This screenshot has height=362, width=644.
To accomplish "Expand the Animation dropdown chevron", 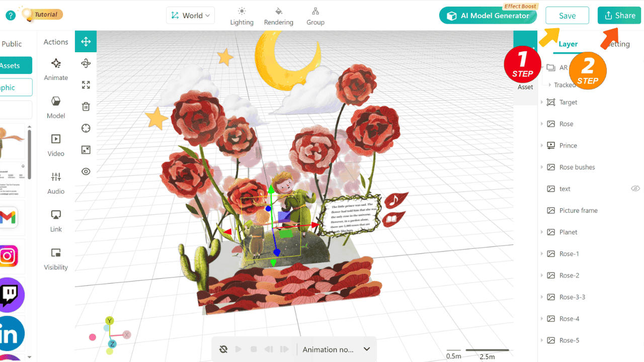I will click(x=367, y=349).
